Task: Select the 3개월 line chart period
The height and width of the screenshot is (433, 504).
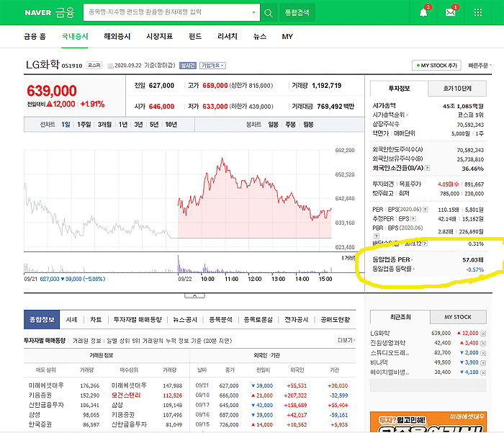Action: pos(104,125)
